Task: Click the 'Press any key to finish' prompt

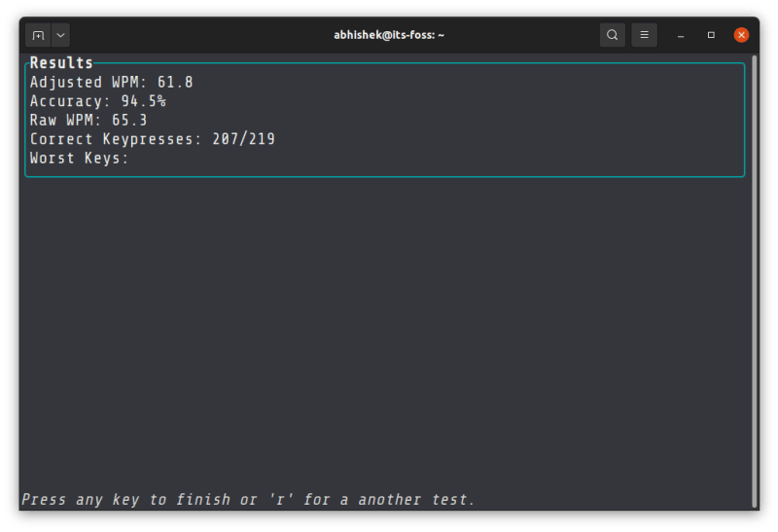Action: (248, 500)
